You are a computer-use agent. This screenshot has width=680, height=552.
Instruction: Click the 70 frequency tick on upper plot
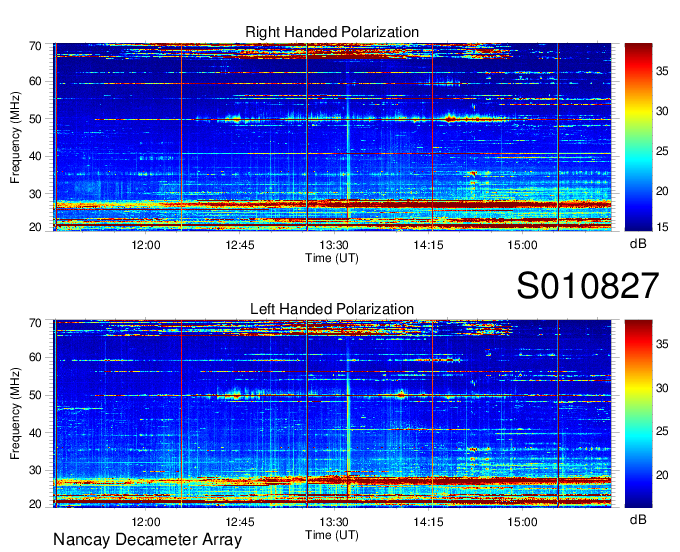click(x=35, y=46)
